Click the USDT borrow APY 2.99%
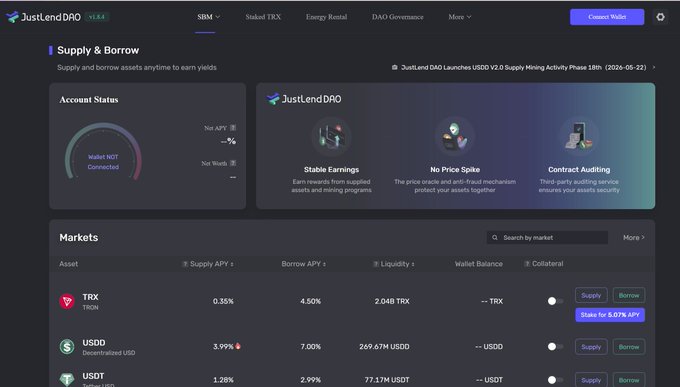 click(x=311, y=380)
